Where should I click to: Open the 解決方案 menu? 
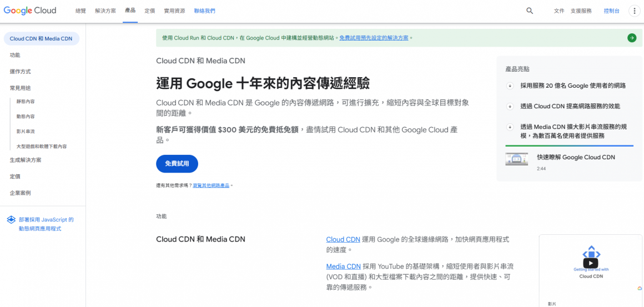pos(105,11)
